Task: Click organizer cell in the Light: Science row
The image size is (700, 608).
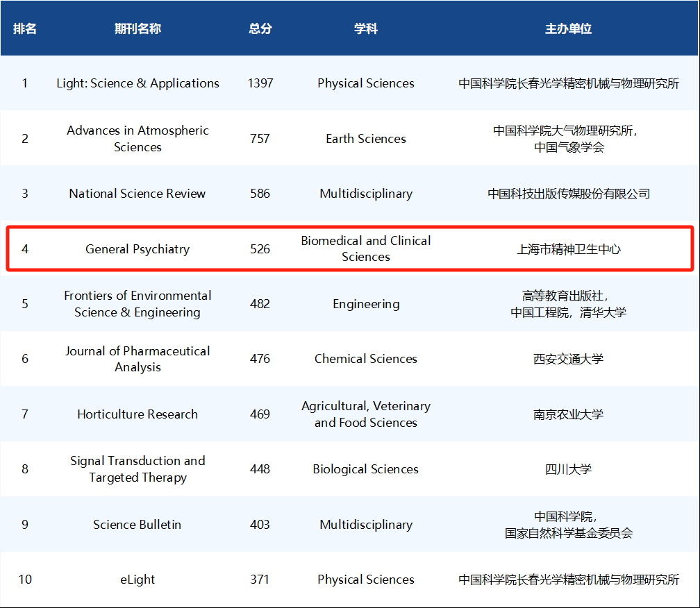Action: point(568,83)
